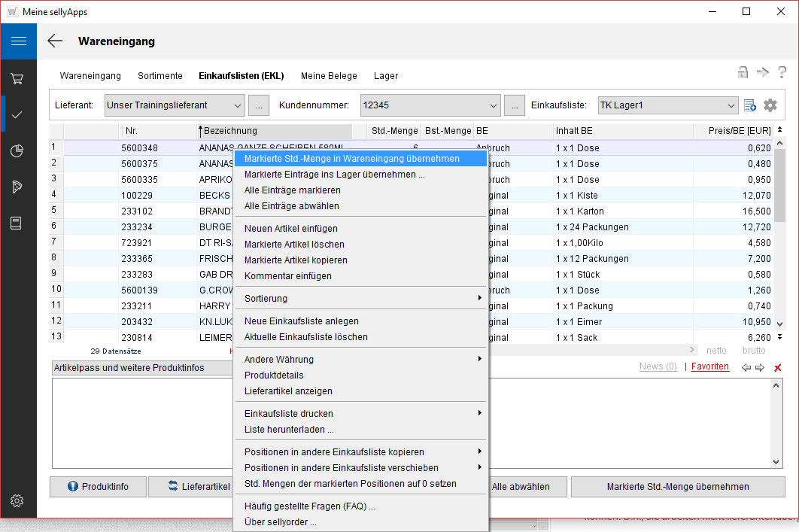Select the pie chart sidebar icon
The image size is (799, 532).
[18, 151]
